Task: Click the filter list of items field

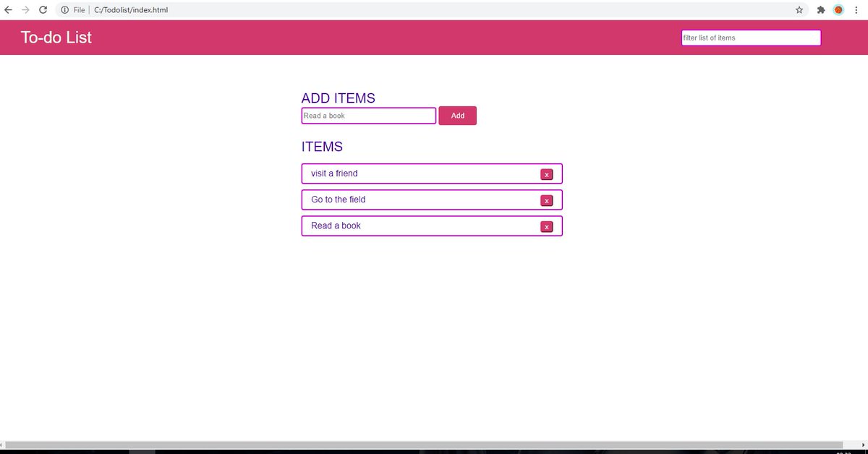Action: pyautogui.click(x=750, y=38)
